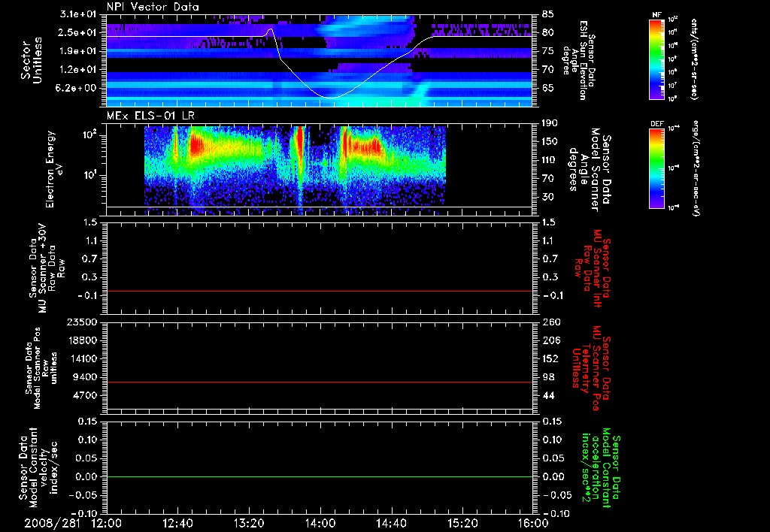770x532 pixels.
Task: Click the '14:40' time axis tick
Action: pyautogui.click(x=391, y=524)
